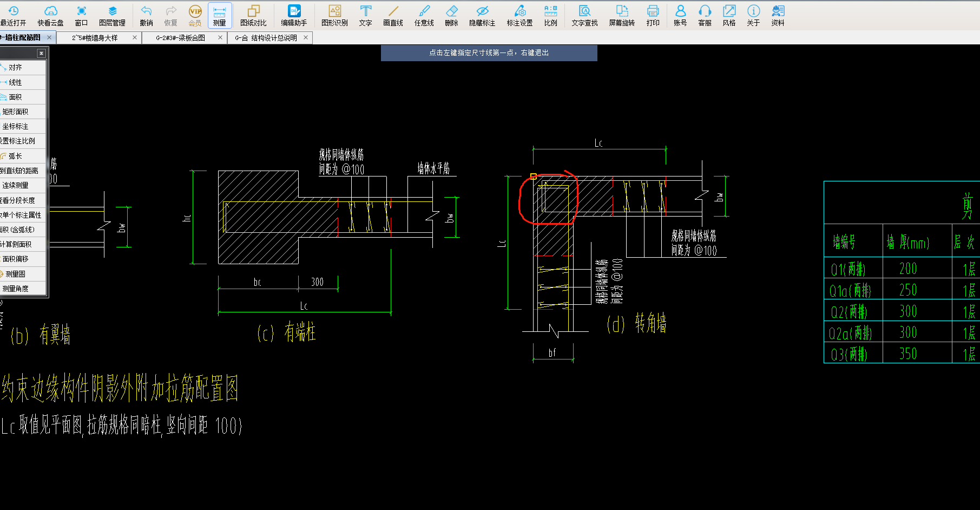The image size is (980, 510).
Task: Choose 测量圆 measure circle
Action: click(x=23, y=274)
